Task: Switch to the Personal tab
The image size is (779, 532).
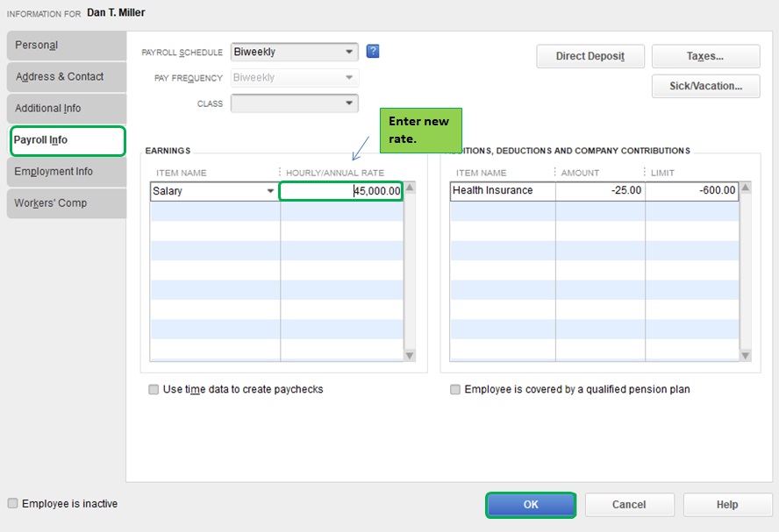Action: (x=67, y=45)
